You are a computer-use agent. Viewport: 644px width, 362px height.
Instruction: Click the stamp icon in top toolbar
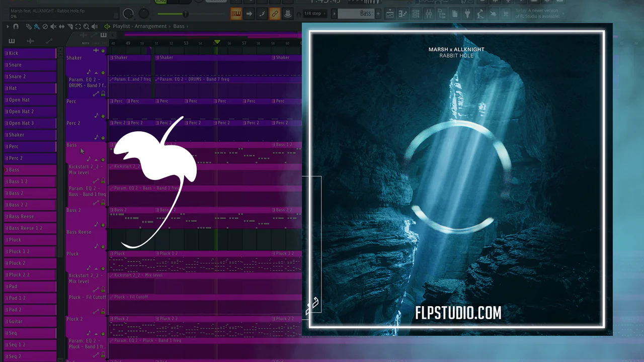pos(288,14)
